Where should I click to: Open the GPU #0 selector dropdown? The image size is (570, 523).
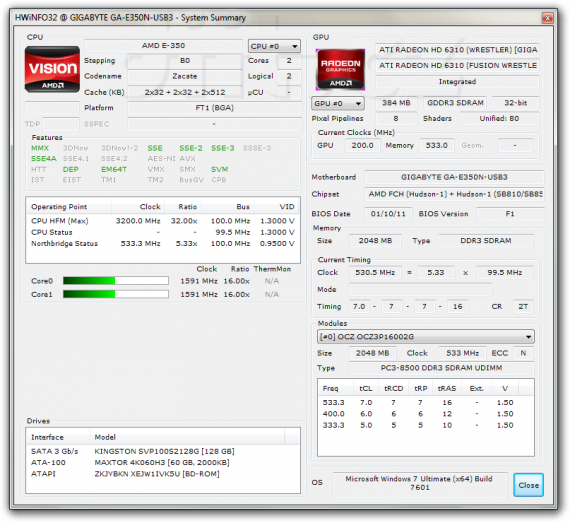(x=338, y=103)
